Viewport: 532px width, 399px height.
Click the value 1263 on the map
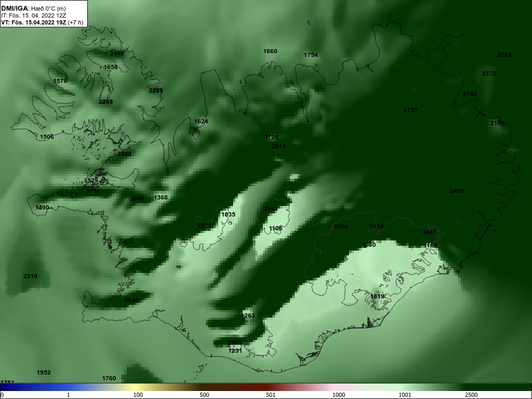248,316
